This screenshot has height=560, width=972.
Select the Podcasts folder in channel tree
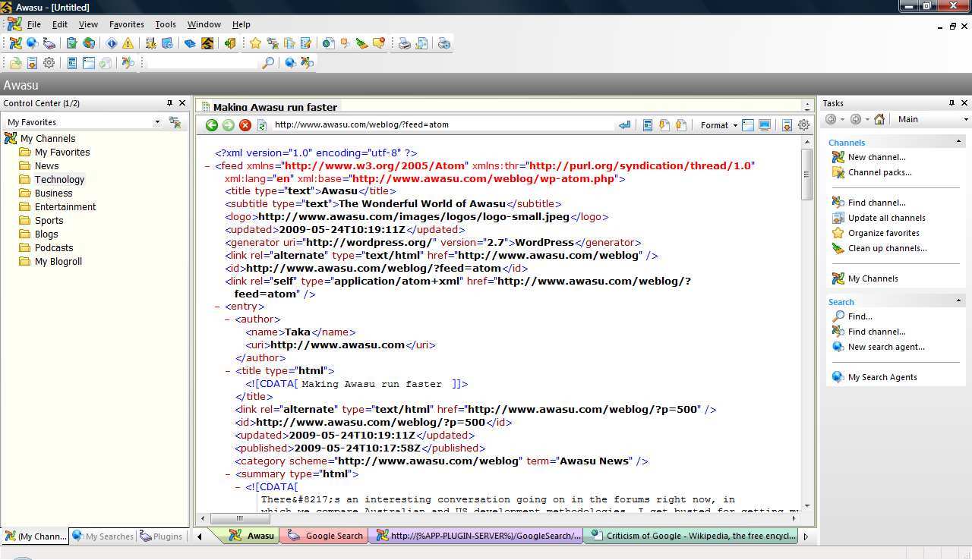tap(54, 248)
